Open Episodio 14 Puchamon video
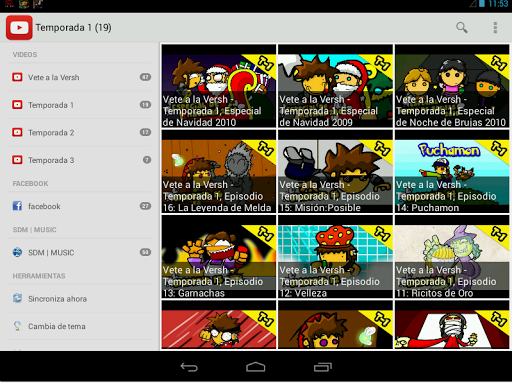The image size is (512, 383). pyautogui.click(x=452, y=171)
